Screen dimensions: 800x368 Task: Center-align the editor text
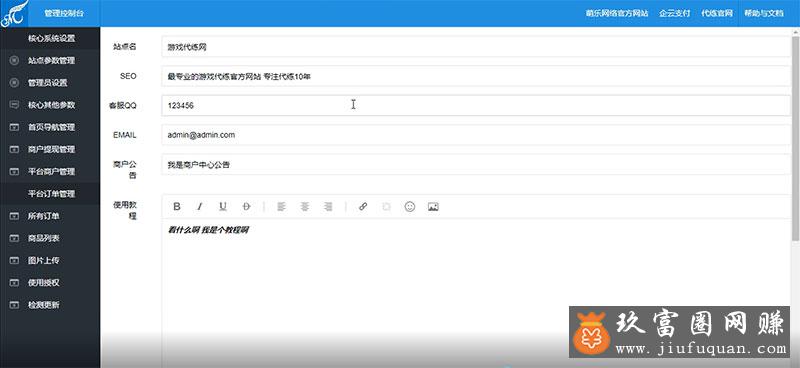[x=305, y=207]
